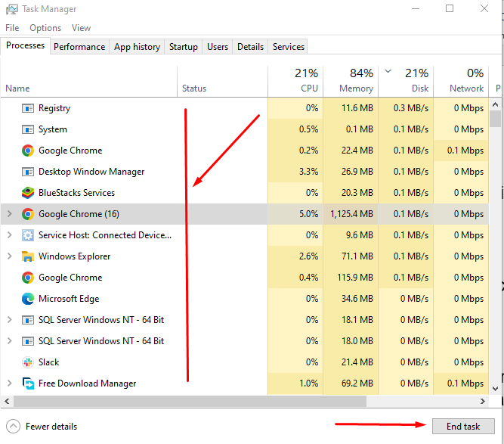Click the Slack process icon
The width and height of the screenshot is (504, 444).
coord(28,362)
